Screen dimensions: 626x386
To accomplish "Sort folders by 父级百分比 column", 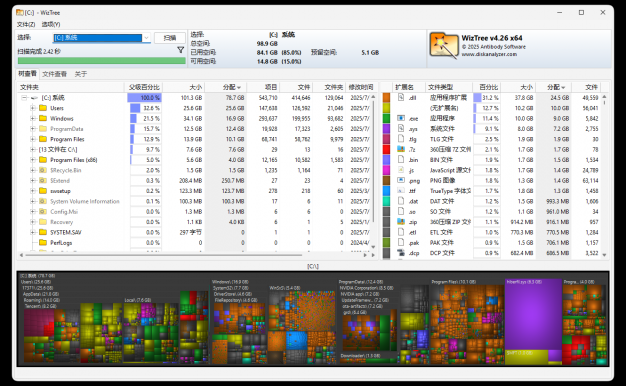I will [x=144, y=87].
